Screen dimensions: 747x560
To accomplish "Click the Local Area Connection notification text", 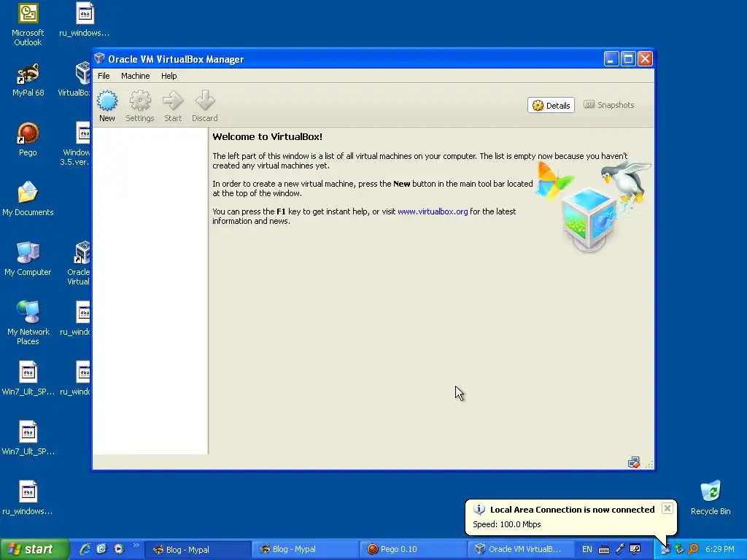I will (572, 510).
